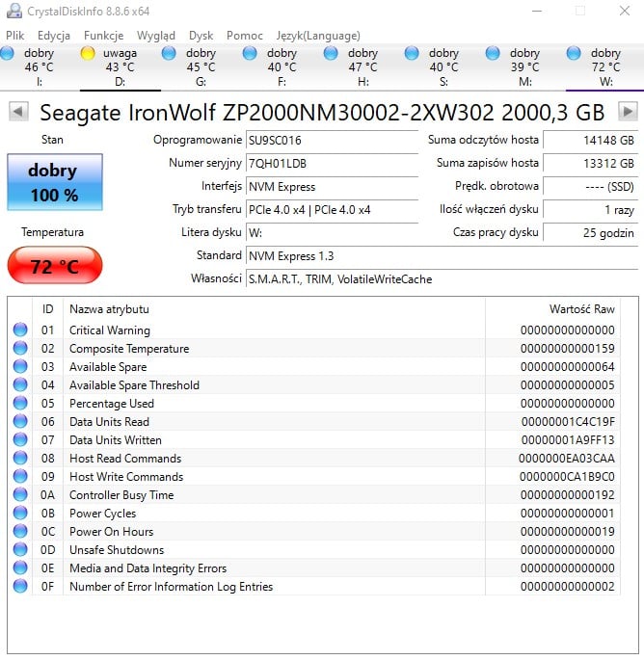This screenshot has height=660, width=644.
Task: Click raw value 00000001C4C19F
Action: [568, 422]
